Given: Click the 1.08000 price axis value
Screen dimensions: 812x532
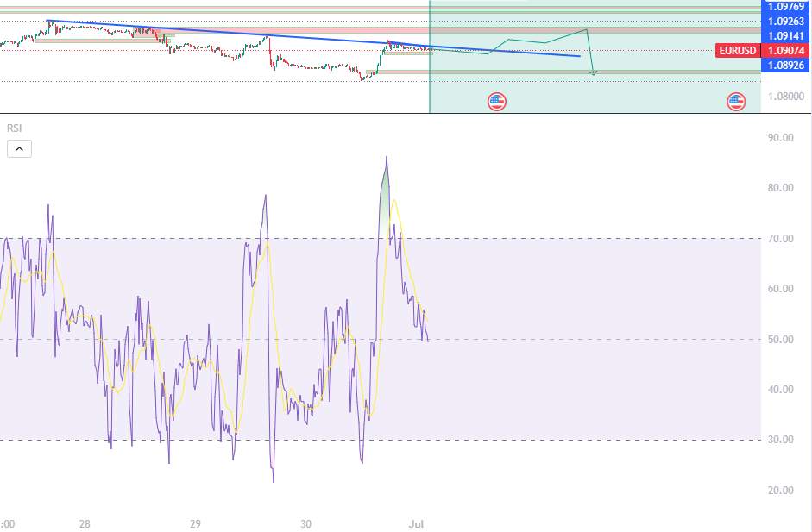Looking at the screenshot, I should (x=786, y=97).
